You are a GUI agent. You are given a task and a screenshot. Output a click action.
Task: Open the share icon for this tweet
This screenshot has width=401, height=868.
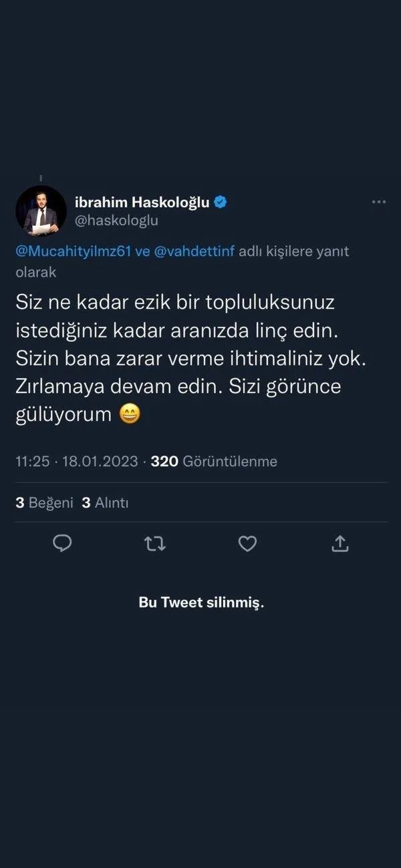click(341, 544)
